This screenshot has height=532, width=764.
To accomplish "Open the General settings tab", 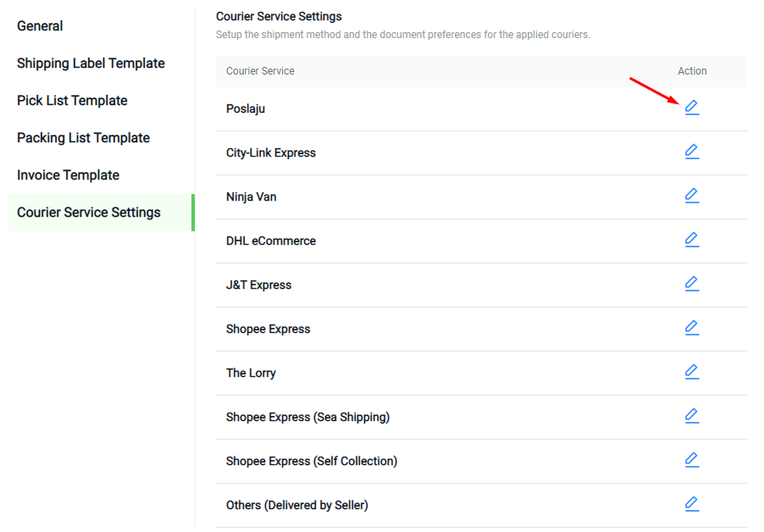I will [x=40, y=25].
